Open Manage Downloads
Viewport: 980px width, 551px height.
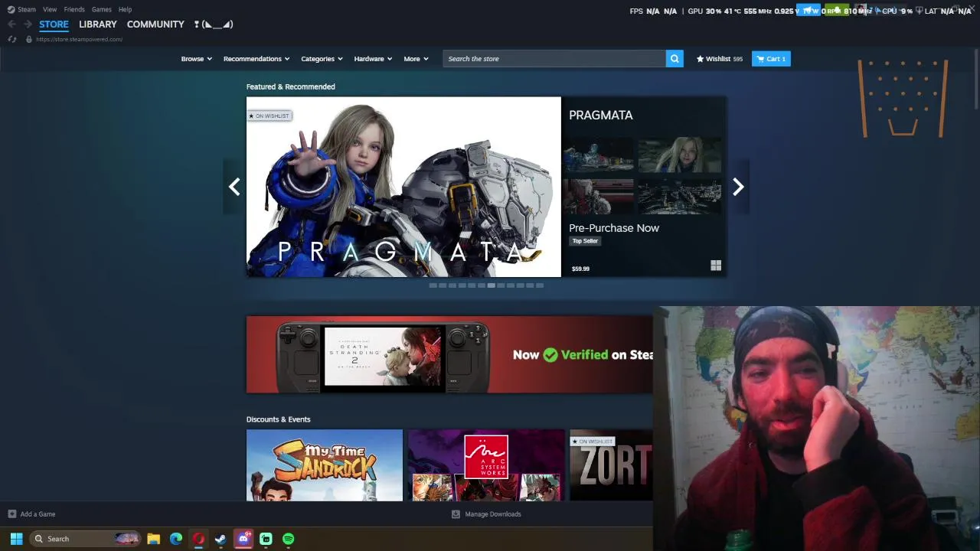(486, 514)
